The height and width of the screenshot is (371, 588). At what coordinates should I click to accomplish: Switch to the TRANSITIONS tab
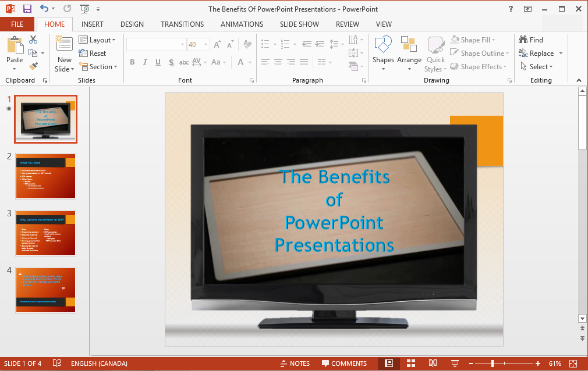pyautogui.click(x=182, y=24)
